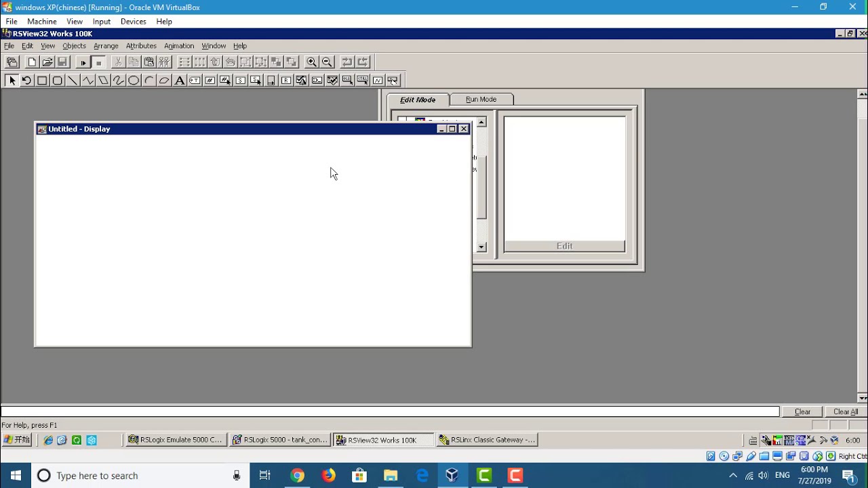Open Firefox from Windows taskbar
868x488 pixels.
tap(328, 476)
